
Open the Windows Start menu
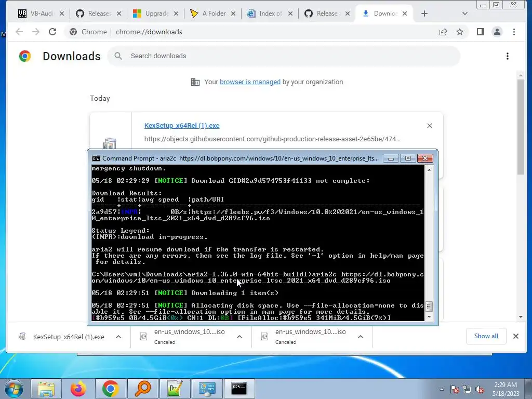click(x=14, y=389)
